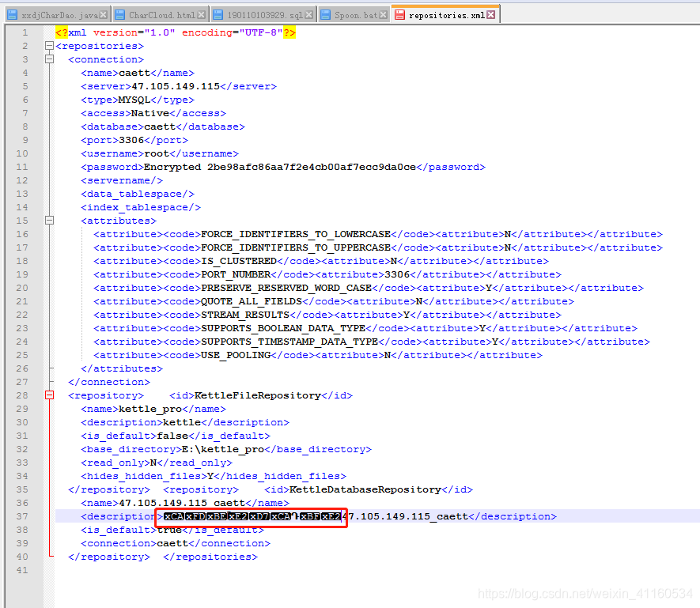Click the caett database value on line 8
Viewport: 700px width, 608px height.
pos(160,127)
